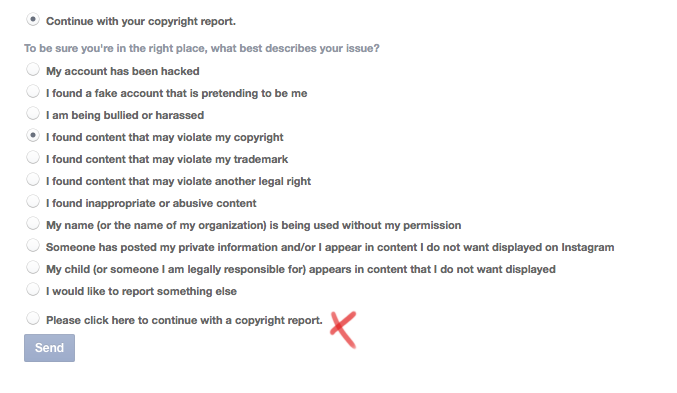Select name used without my permission option

[33, 223]
